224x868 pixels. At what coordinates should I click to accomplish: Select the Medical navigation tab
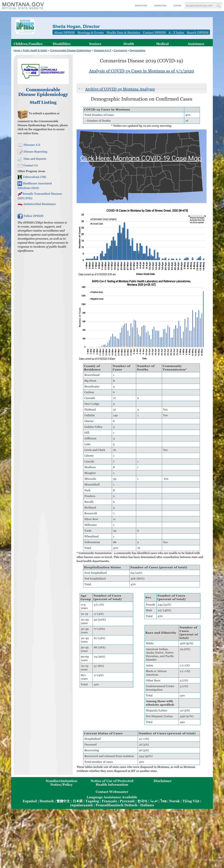point(162,44)
